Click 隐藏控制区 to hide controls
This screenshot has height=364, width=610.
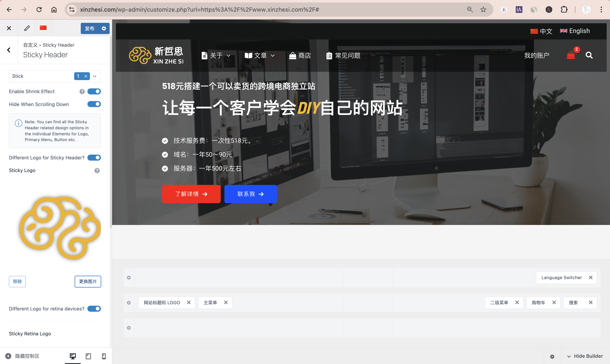coord(27,356)
